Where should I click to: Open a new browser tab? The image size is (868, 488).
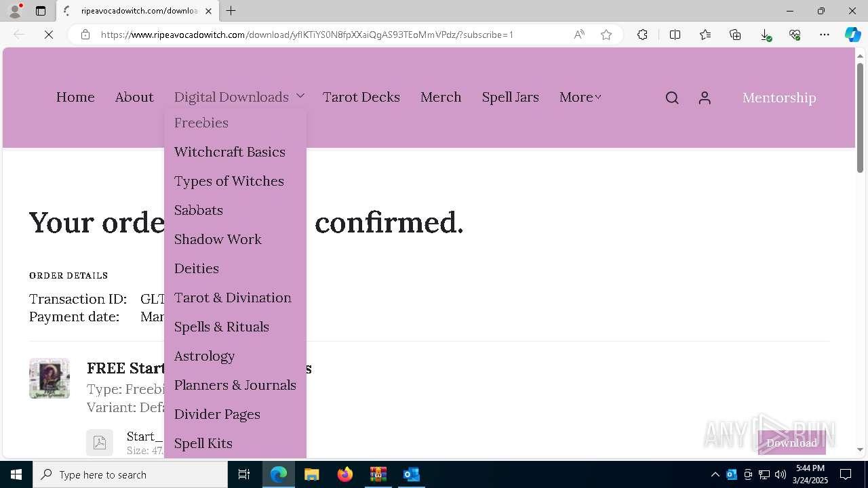coord(231,11)
